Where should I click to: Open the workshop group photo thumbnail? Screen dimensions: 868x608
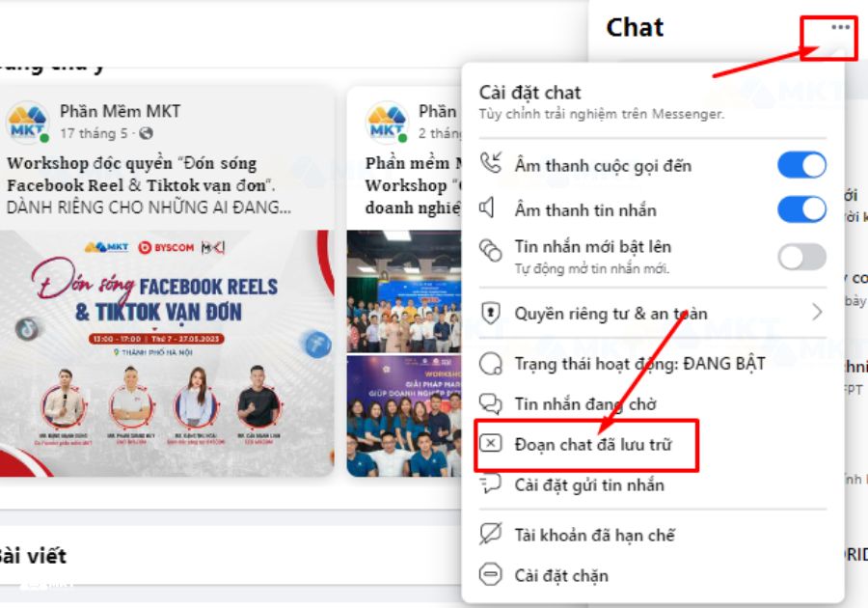click(x=403, y=291)
